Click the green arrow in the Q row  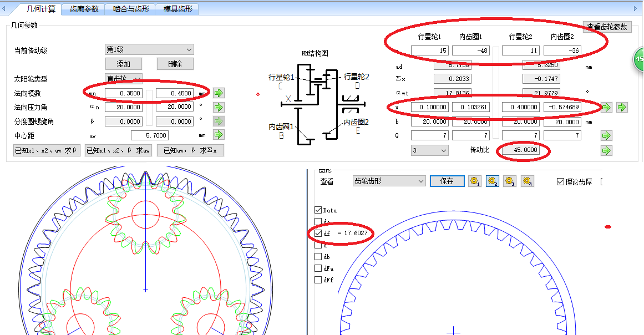606,135
